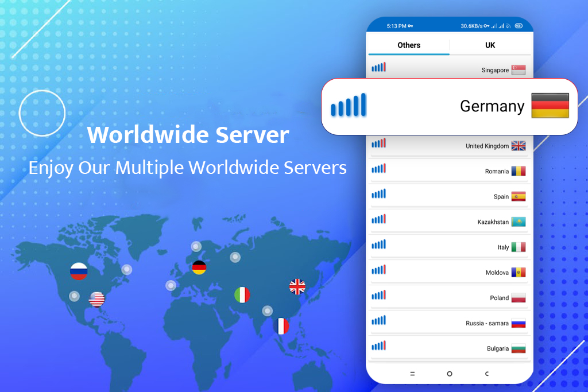Click the round USA flag on the map
Viewport: 588px width, 392px height.
pyautogui.click(x=96, y=299)
